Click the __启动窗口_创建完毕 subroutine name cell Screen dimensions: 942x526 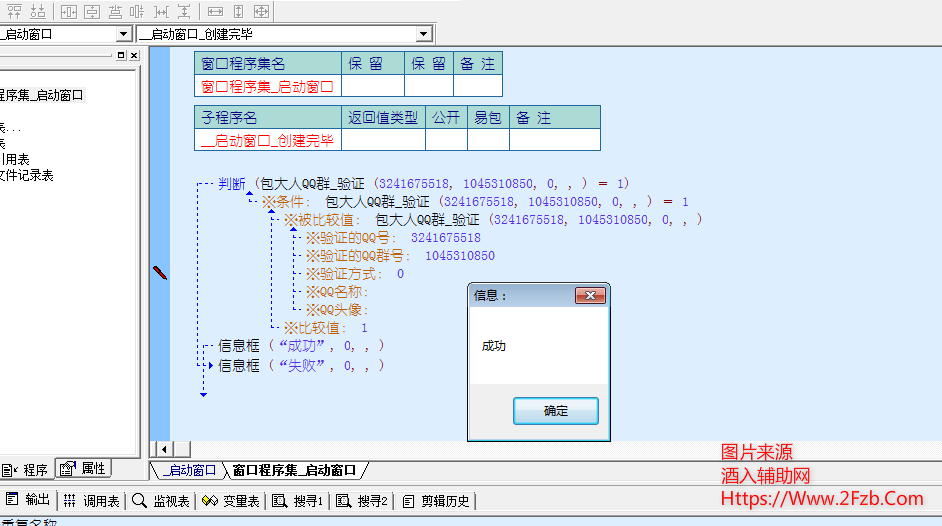coord(268,140)
